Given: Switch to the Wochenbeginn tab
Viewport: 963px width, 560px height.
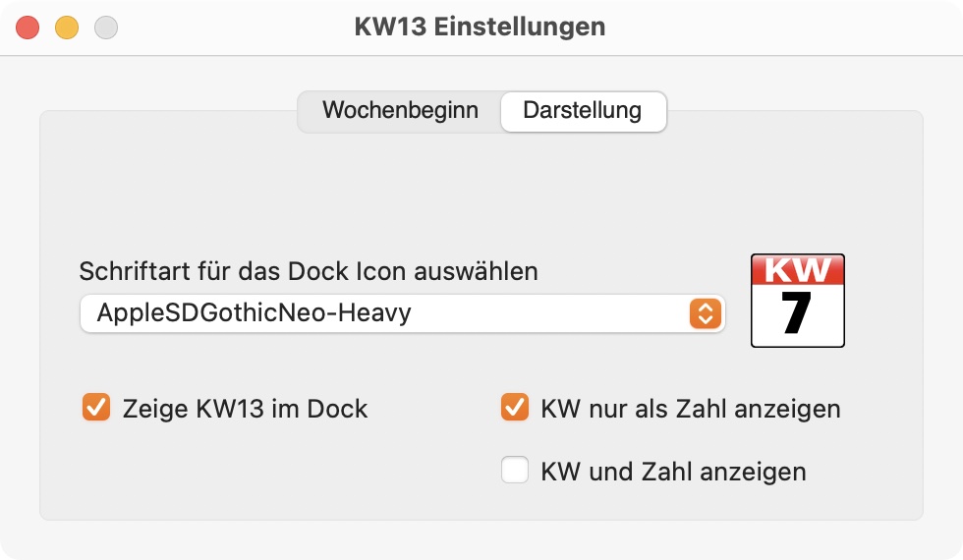Looking at the screenshot, I should click(400, 111).
